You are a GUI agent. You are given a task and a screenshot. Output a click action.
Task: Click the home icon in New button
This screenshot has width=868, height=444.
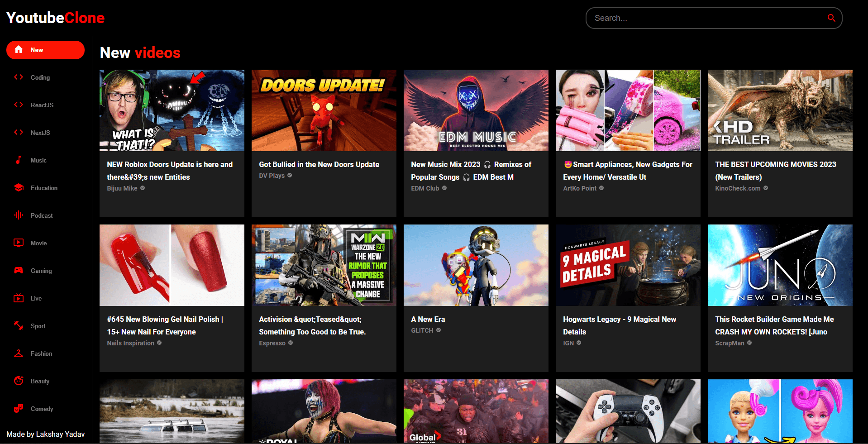(x=19, y=50)
